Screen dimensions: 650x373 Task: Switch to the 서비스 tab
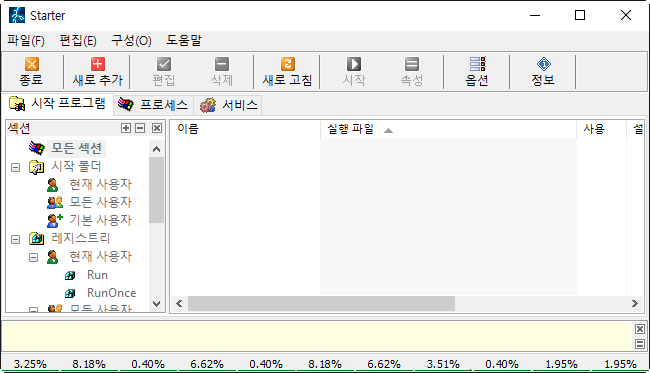pos(229,104)
